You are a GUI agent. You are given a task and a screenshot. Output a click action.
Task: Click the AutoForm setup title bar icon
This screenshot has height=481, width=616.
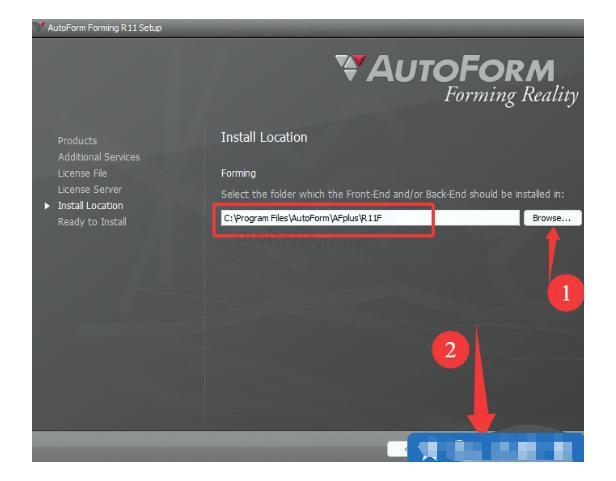pos(39,27)
